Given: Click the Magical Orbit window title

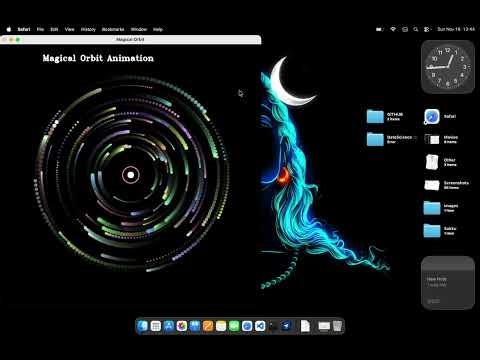Looking at the screenshot, I should coord(130,39).
